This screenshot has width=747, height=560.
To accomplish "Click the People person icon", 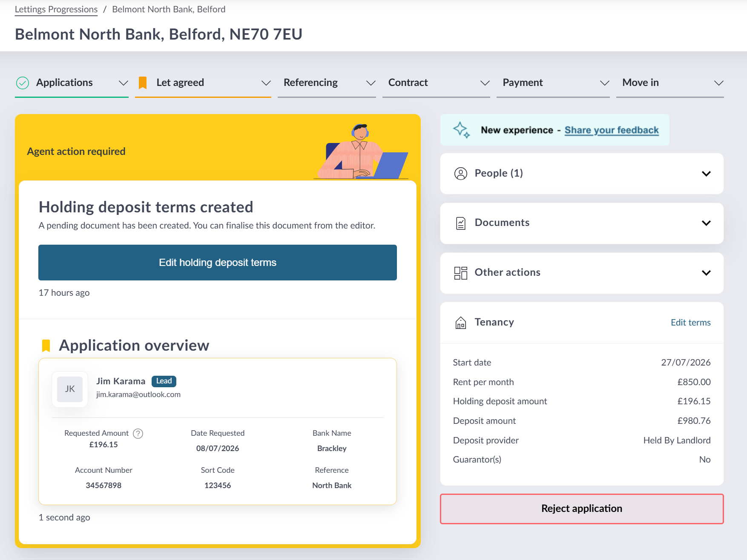I will [x=461, y=174].
